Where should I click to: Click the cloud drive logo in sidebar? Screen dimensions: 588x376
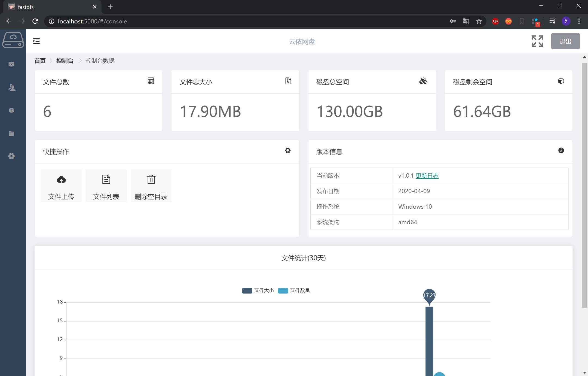(x=13, y=41)
